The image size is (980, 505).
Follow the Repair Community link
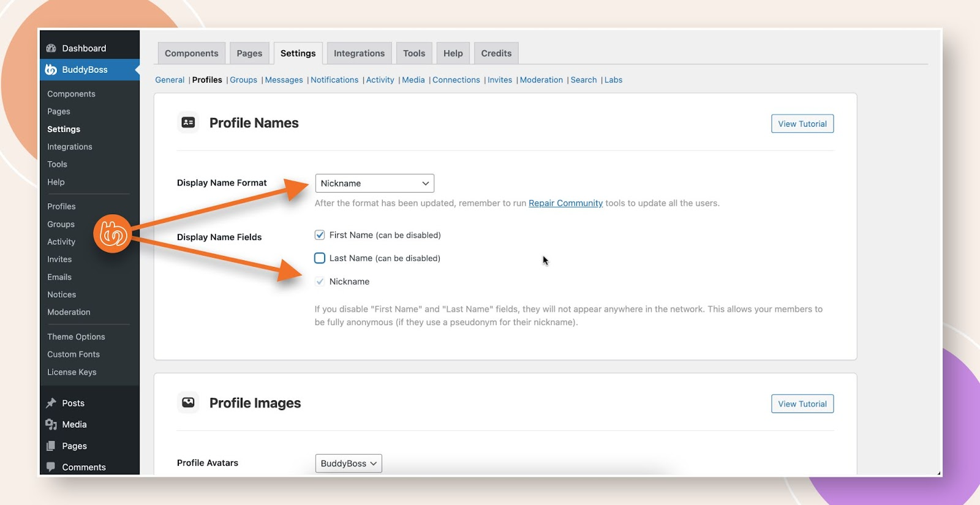tap(565, 203)
